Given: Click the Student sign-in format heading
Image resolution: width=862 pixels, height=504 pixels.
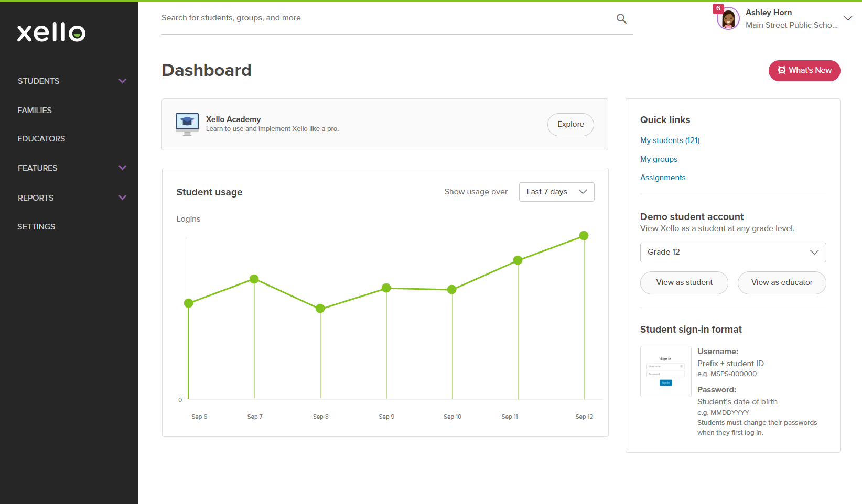Looking at the screenshot, I should pyautogui.click(x=691, y=330).
